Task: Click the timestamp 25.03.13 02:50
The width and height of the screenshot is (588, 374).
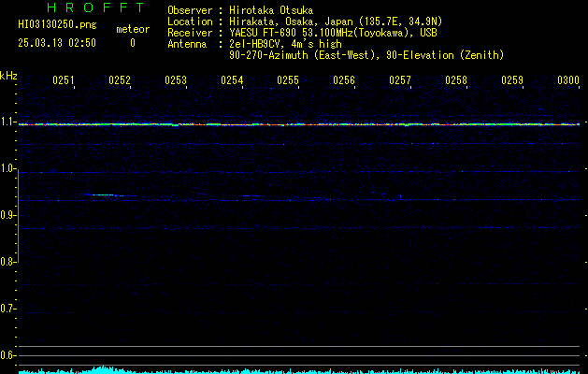Action: [57, 43]
